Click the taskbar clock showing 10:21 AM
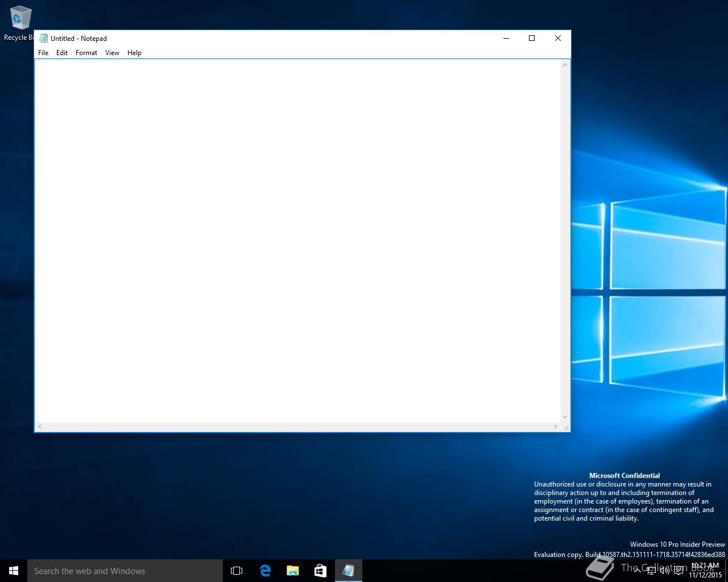 [705, 571]
